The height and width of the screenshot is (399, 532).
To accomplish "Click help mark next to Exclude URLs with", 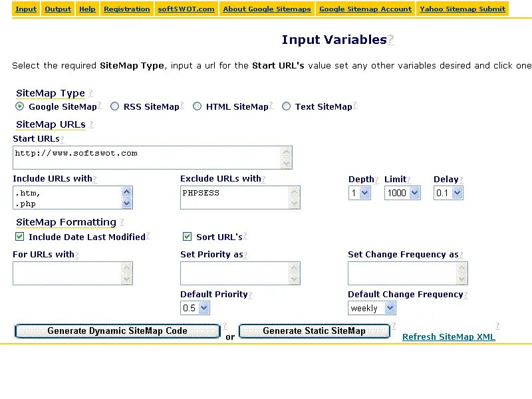I will pyautogui.click(x=263, y=179).
